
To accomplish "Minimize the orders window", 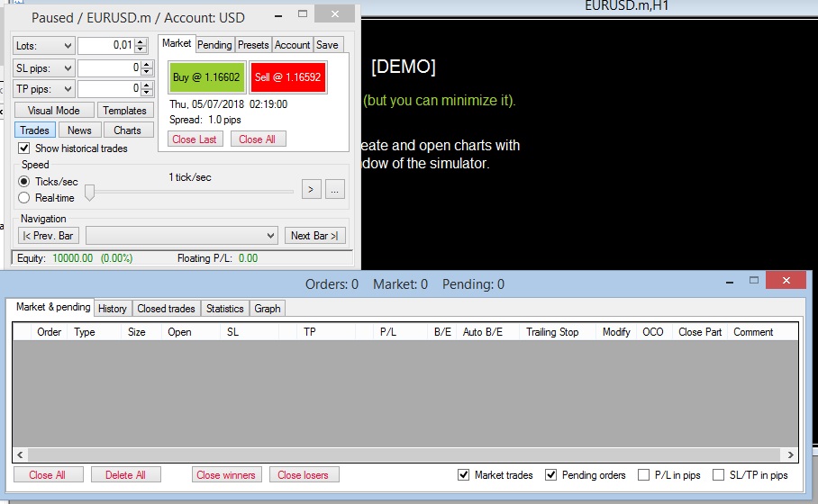I will (x=730, y=282).
